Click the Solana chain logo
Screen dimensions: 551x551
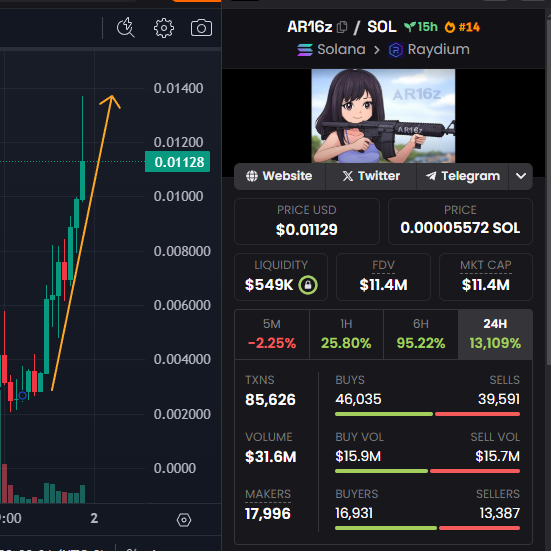[x=305, y=50]
